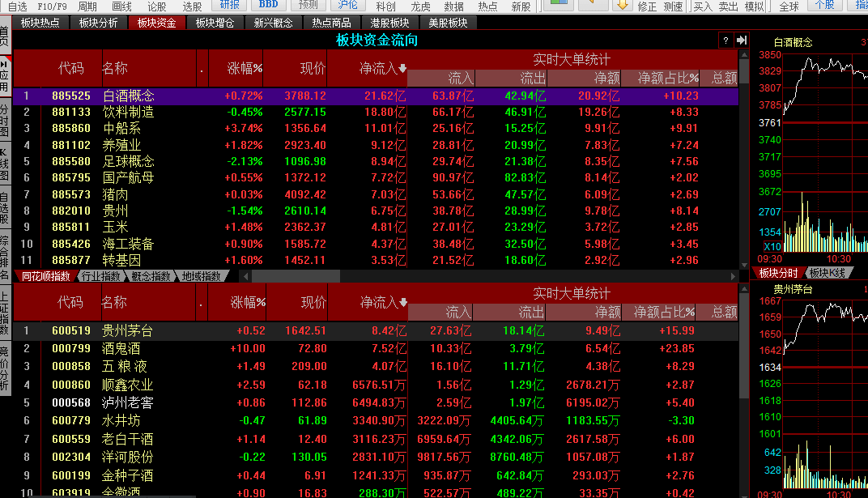Open the 龙虎 dragon-tiger list tool
868x498 pixels.
pos(422,6)
